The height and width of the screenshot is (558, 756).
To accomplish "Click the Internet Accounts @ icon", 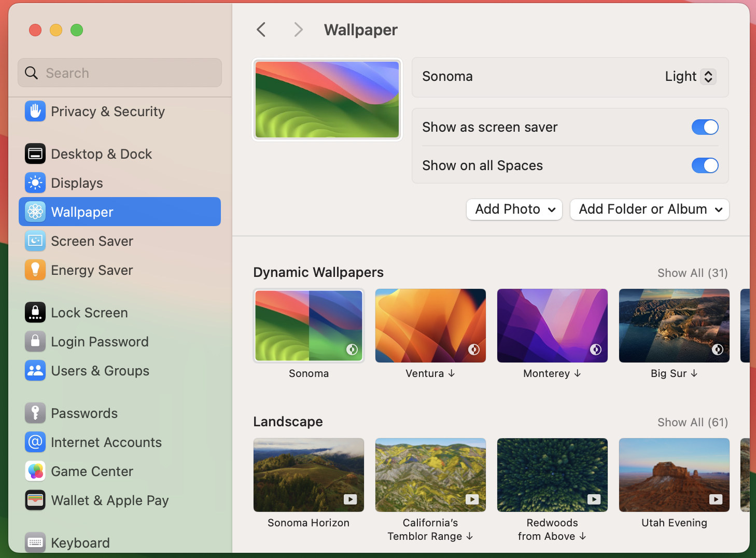I will 35,442.
